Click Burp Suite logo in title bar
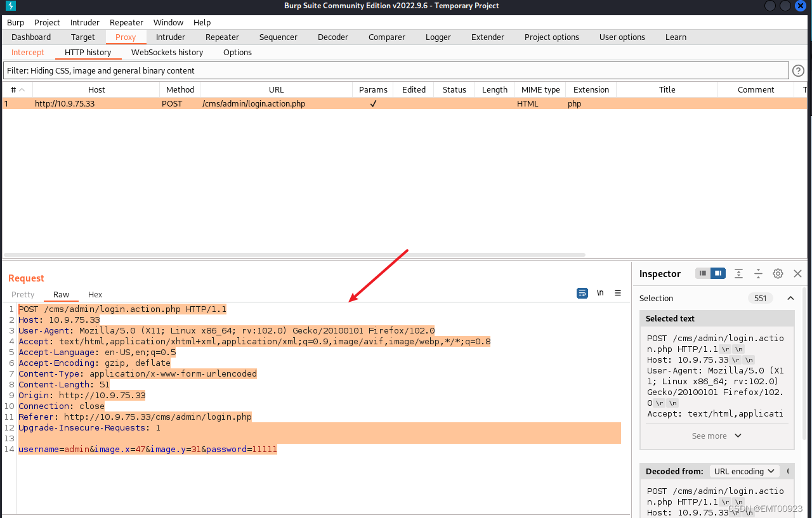This screenshot has width=812, height=518. click(x=10, y=6)
